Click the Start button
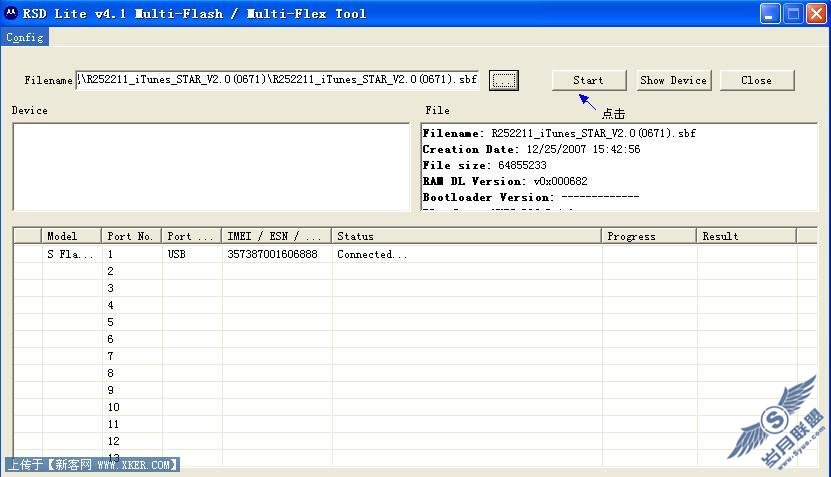831x477 pixels. pyautogui.click(x=589, y=81)
